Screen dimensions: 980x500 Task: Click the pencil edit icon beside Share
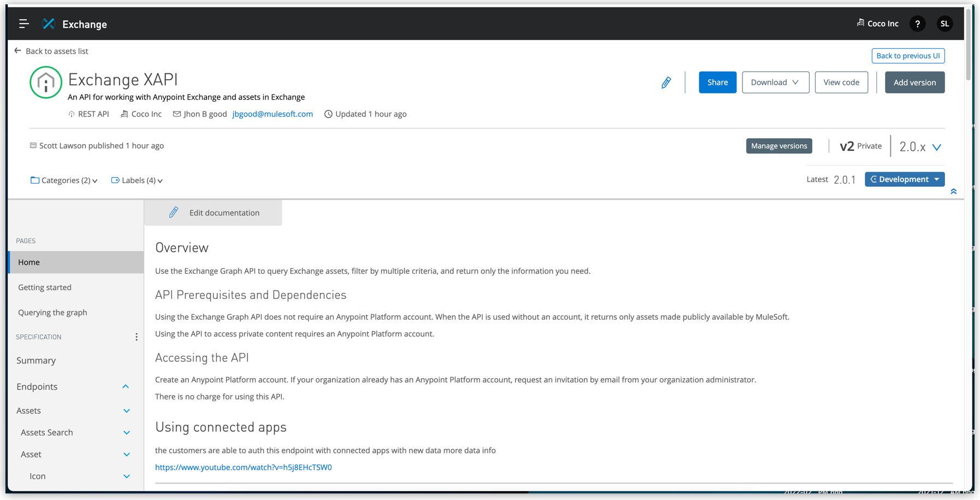pyautogui.click(x=666, y=83)
